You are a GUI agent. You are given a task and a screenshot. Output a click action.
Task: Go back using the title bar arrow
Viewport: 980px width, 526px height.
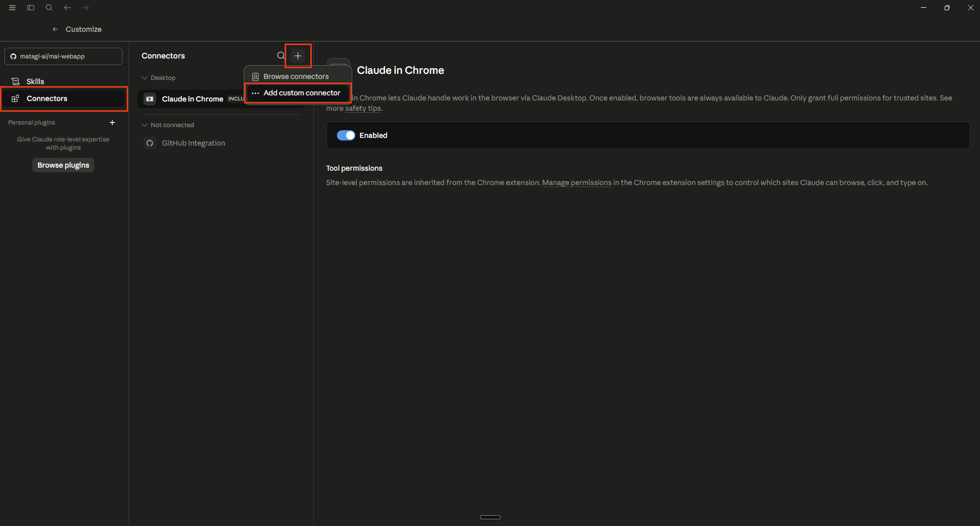point(67,8)
